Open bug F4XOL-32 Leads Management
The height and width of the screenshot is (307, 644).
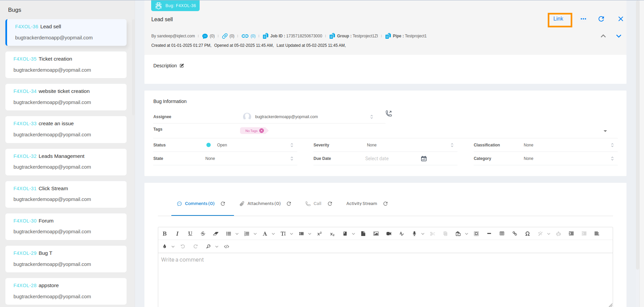[x=66, y=162]
